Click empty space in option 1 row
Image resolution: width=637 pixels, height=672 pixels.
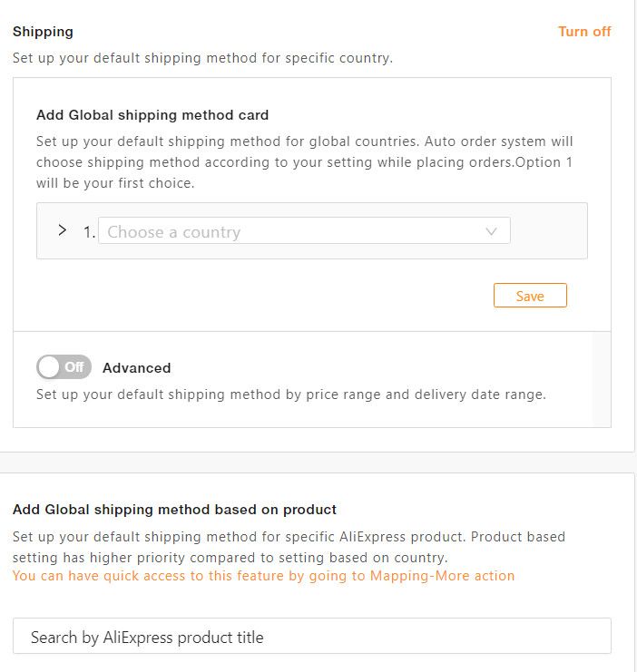(548, 231)
